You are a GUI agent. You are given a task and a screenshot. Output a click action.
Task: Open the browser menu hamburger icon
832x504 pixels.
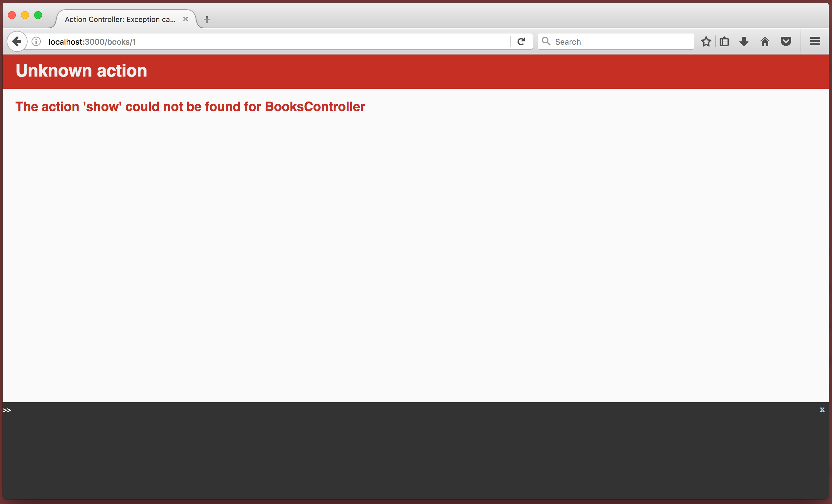815,42
